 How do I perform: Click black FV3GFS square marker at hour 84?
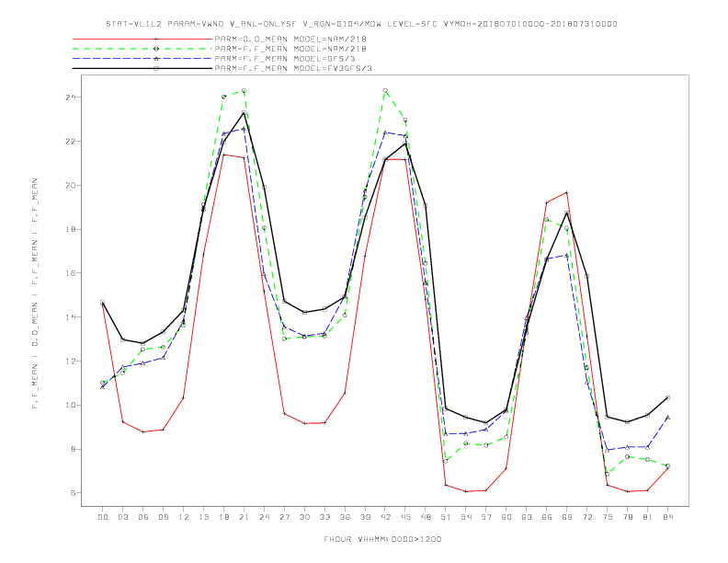667,397
